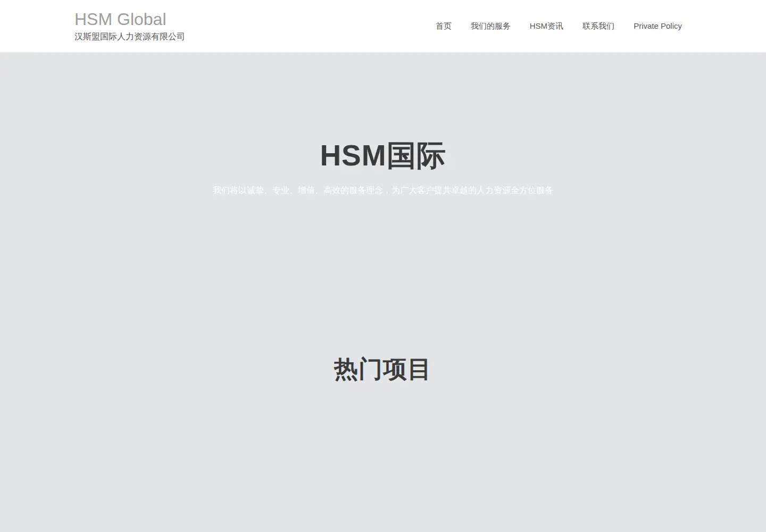Go to 首页 in the navigation menu
Image resolution: width=766 pixels, height=532 pixels.
443,26
